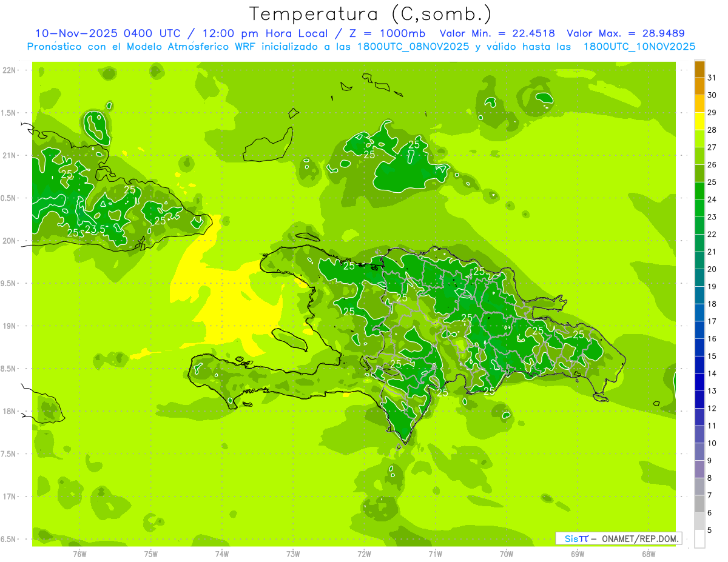728x562 pixels.
Task: Pick the purple legend swatch between 9 and 10
Action: 700,452
